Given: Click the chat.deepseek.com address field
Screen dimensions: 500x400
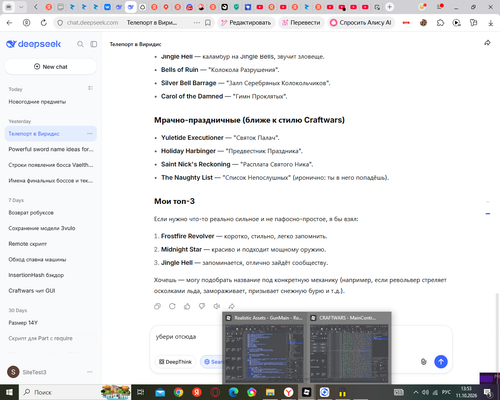Looking at the screenshot, I should coord(92,23).
